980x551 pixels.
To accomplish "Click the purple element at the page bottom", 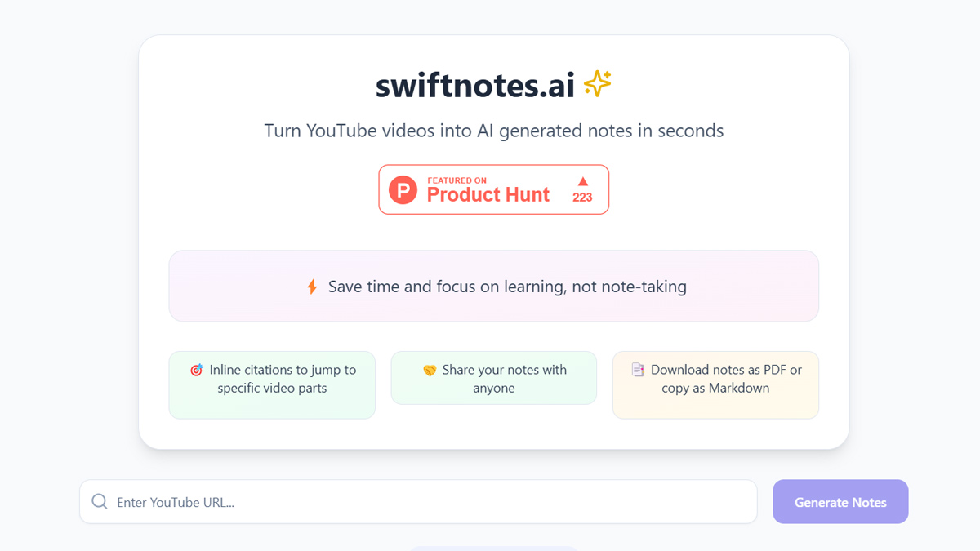I will pos(493,548).
